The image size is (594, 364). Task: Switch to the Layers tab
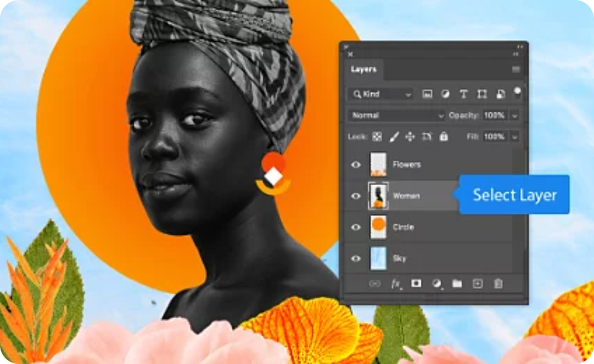click(x=364, y=70)
